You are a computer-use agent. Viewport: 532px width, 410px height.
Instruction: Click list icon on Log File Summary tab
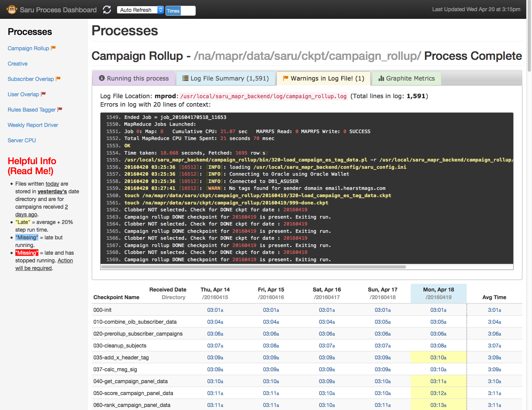pos(185,78)
